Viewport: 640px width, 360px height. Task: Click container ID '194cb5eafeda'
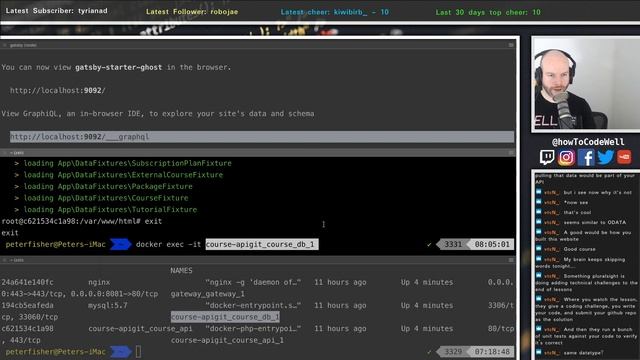point(27,305)
